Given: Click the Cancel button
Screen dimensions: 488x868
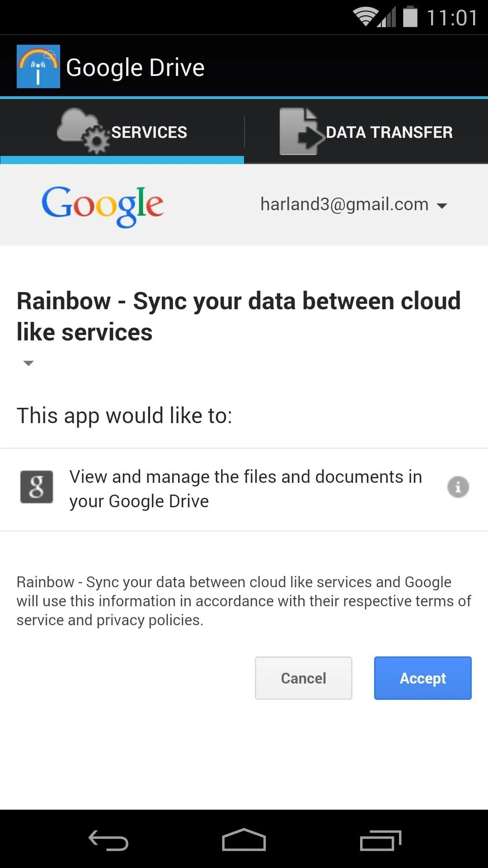Looking at the screenshot, I should (304, 678).
